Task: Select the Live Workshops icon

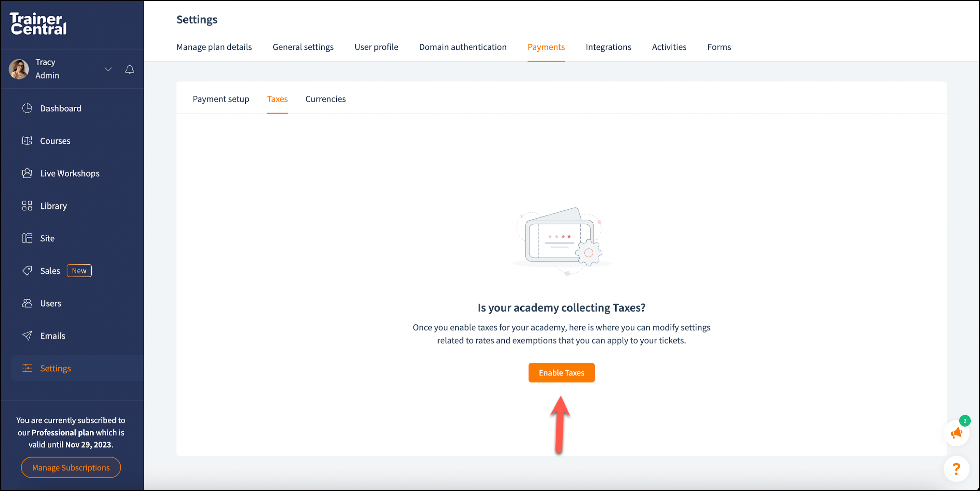Action: coord(27,173)
